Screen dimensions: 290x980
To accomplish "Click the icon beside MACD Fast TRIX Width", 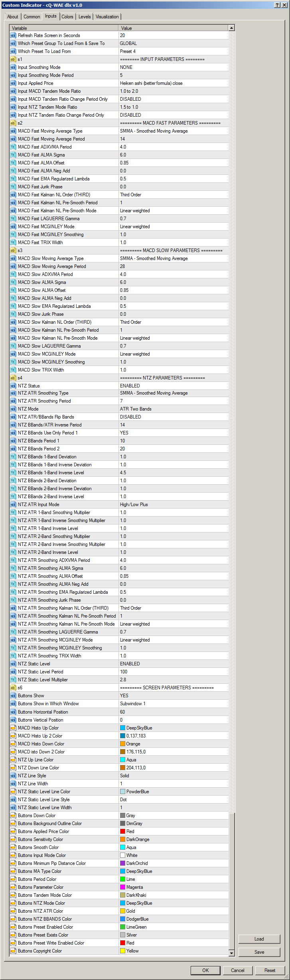I will click(x=13, y=243).
